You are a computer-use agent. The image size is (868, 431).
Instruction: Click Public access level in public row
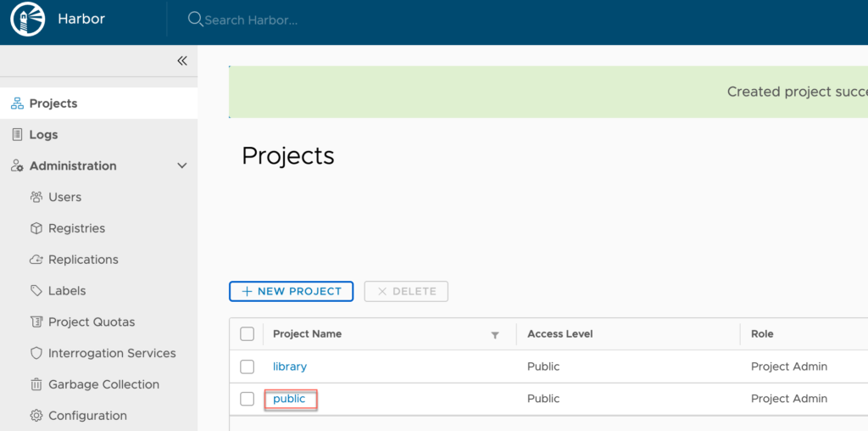[543, 399]
